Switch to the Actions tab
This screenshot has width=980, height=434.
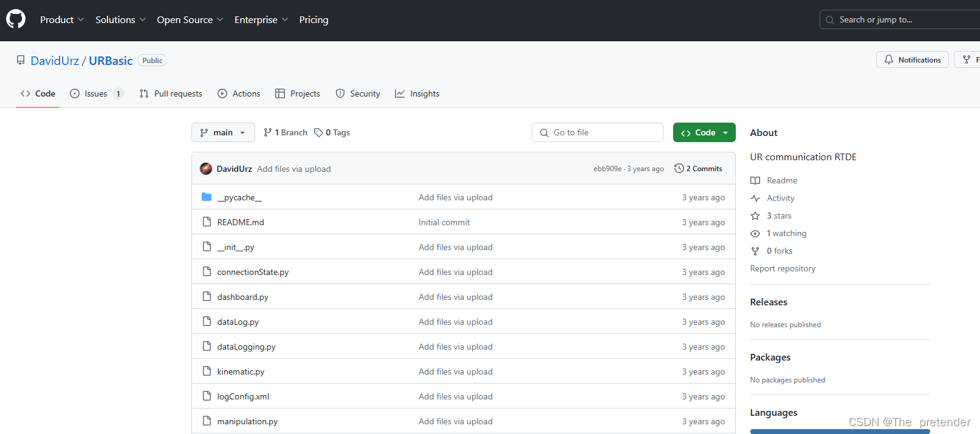point(239,93)
